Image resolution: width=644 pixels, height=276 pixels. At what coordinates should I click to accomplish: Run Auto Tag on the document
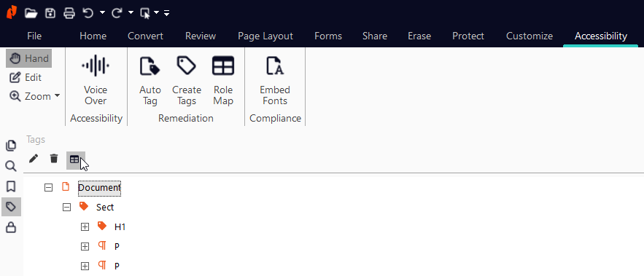pyautogui.click(x=150, y=80)
